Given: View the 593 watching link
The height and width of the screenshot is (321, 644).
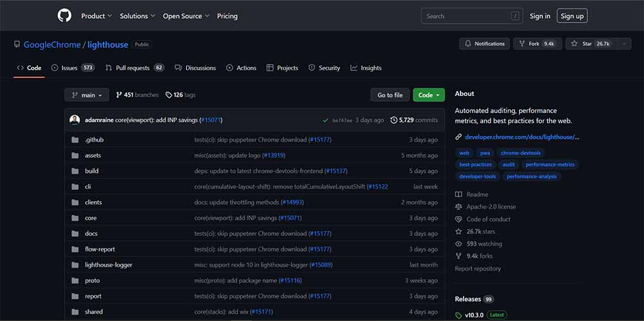Looking at the screenshot, I should 478,244.
